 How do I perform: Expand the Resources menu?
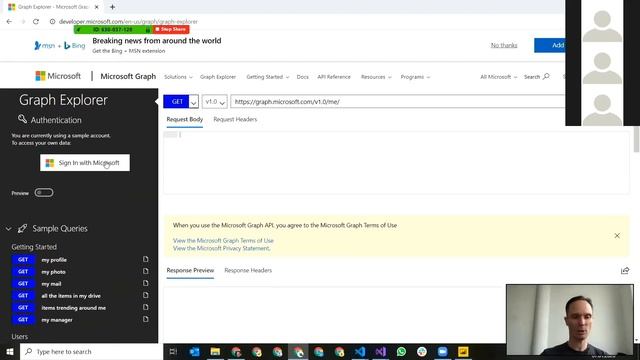[376, 77]
